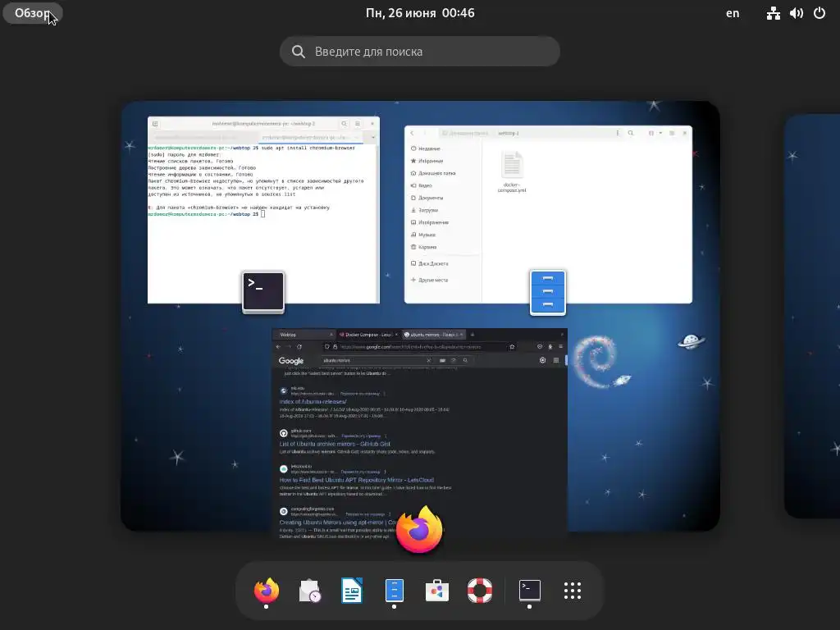840x630 pixels.
Task: Open Firefox from the dock
Action: click(267, 591)
